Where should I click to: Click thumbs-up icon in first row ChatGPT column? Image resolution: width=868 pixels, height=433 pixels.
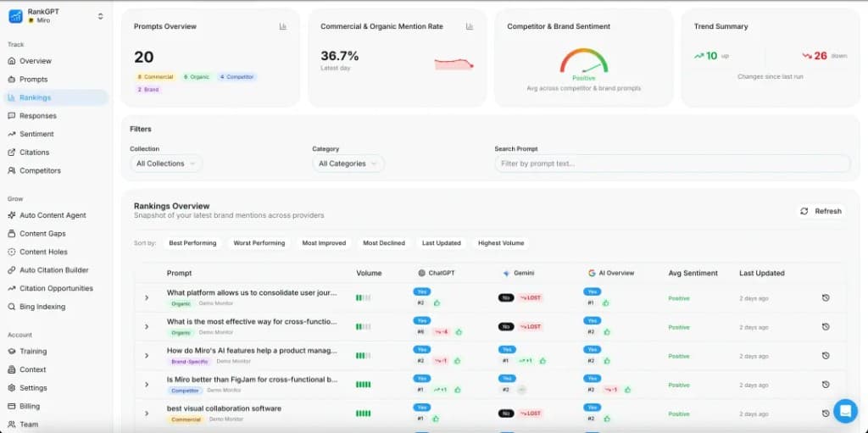[x=437, y=303]
